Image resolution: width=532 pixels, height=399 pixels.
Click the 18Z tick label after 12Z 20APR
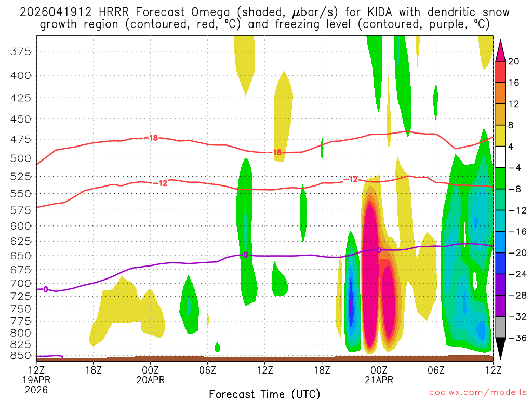point(322,370)
